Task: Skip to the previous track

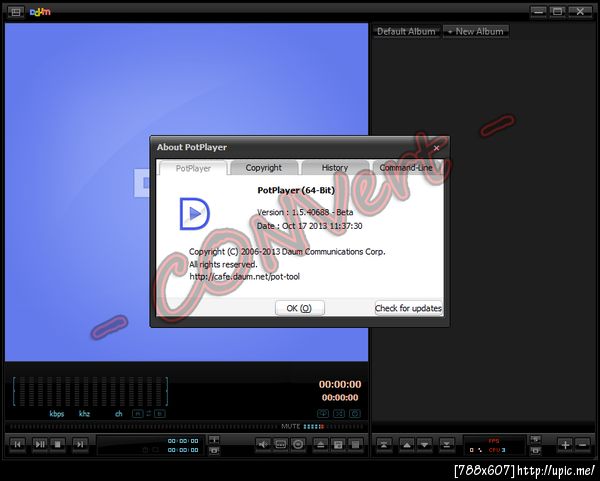Action: (x=17, y=444)
